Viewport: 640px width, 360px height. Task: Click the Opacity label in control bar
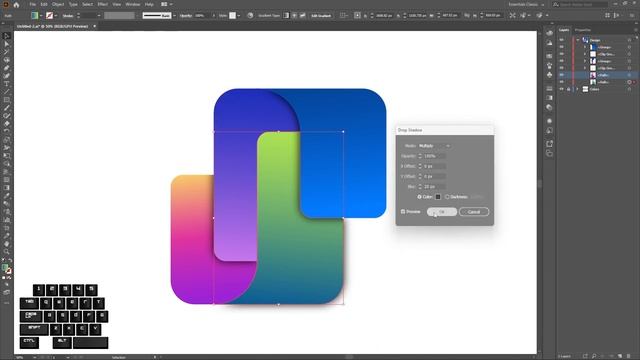tap(186, 16)
